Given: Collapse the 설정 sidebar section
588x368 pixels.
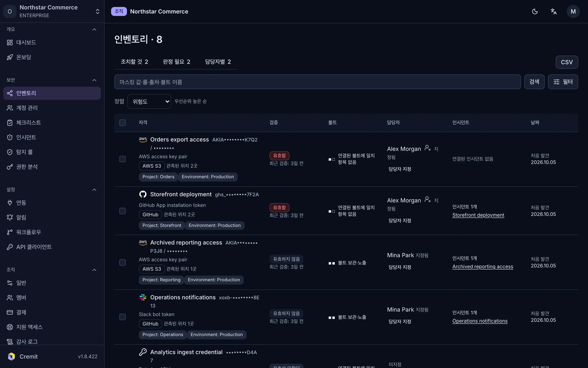Looking at the screenshot, I should (x=95, y=190).
